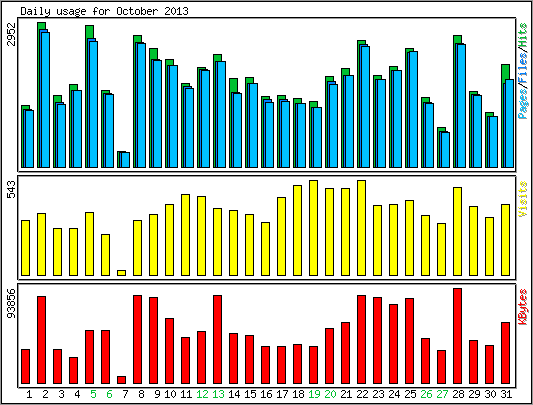Viewport: 533px width, 405px height.
Task: Click green weekend day 19 label
Action: point(314,394)
